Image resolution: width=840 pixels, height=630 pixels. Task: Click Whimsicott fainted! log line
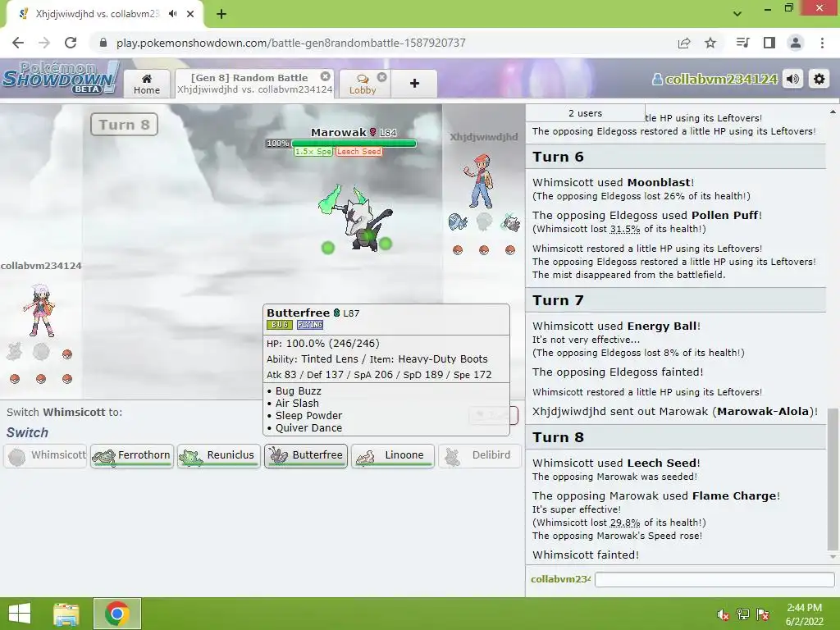[586, 555]
